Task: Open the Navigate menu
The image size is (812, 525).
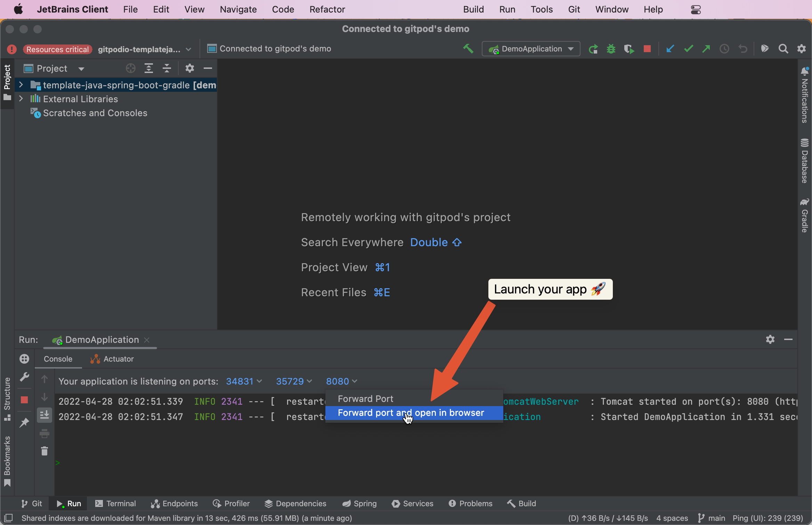Action: (x=238, y=9)
